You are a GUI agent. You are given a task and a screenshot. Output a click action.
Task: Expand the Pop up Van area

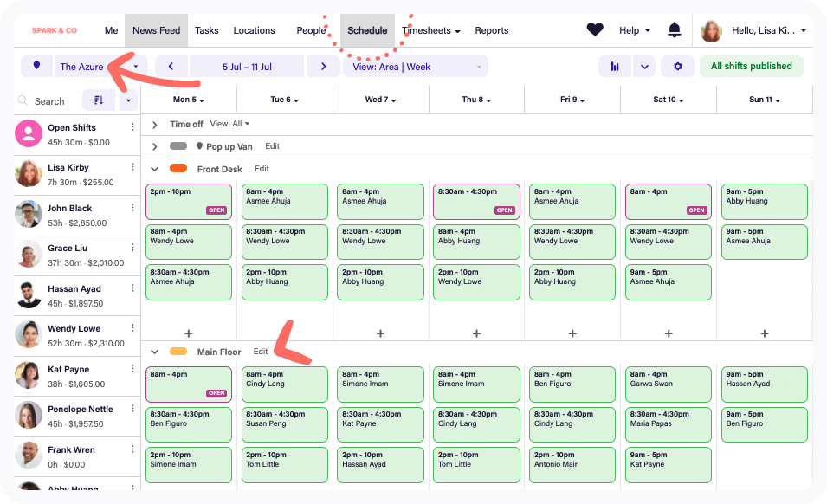pyautogui.click(x=154, y=147)
